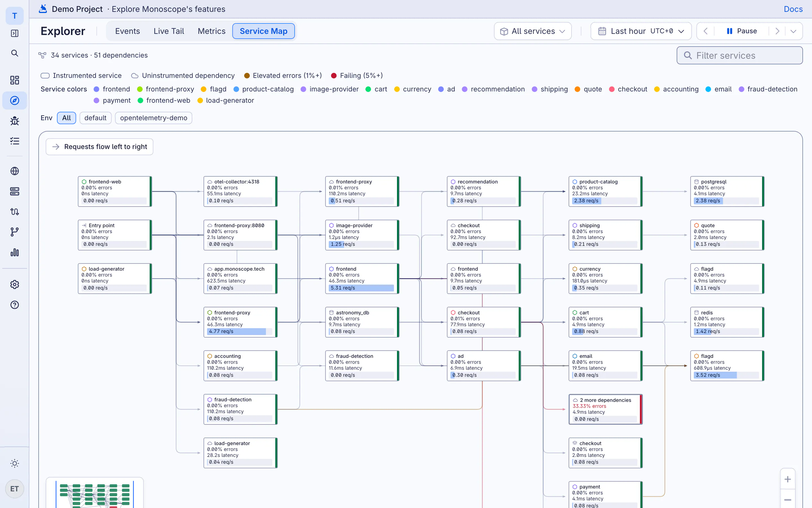Select the postgresql service node
The width and height of the screenshot is (812, 508).
727,191
